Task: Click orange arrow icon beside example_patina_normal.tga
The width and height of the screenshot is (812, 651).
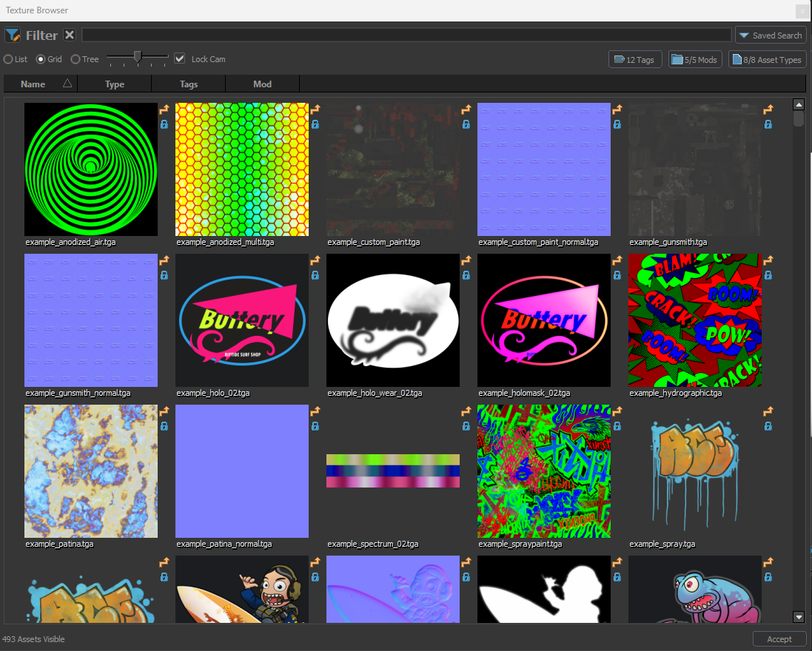Action: (x=315, y=411)
